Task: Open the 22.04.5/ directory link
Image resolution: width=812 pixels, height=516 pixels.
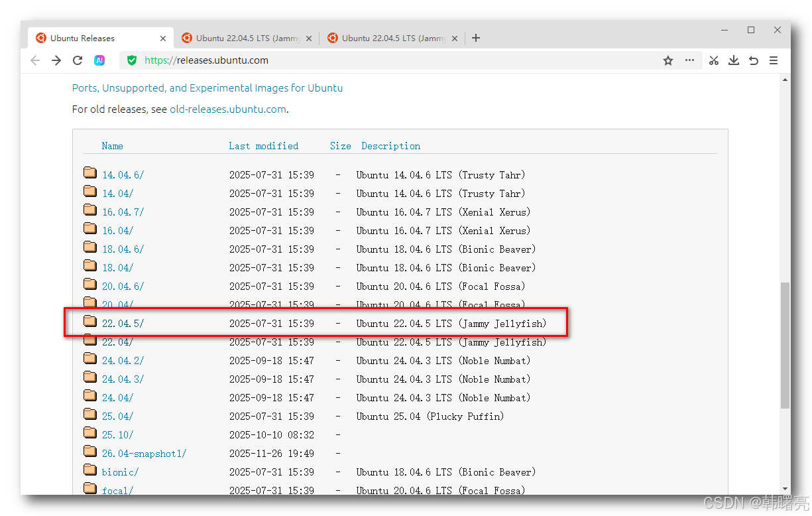Action: (123, 324)
